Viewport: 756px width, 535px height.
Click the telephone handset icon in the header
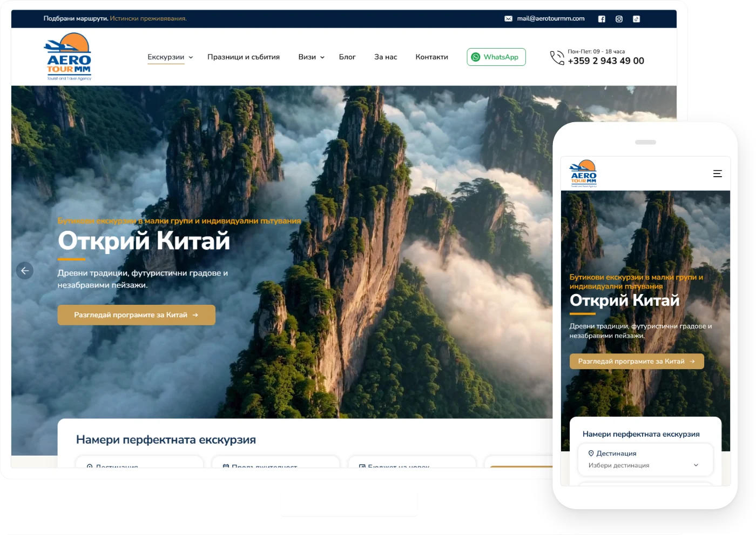[557, 57]
